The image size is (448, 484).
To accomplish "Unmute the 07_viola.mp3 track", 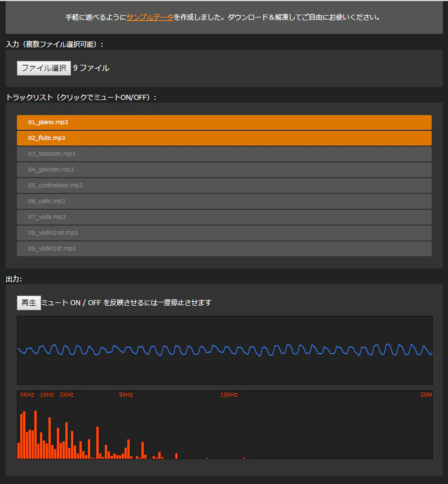I will [x=224, y=217].
